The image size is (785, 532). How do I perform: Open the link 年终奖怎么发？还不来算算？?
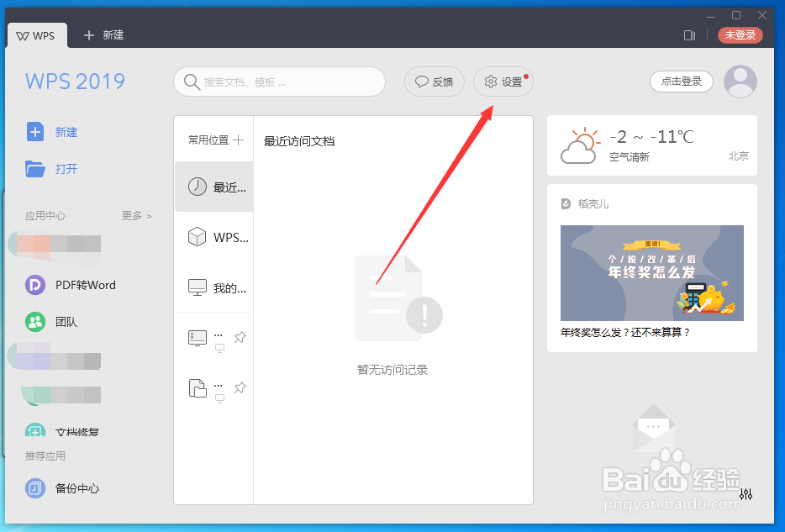[x=626, y=332]
